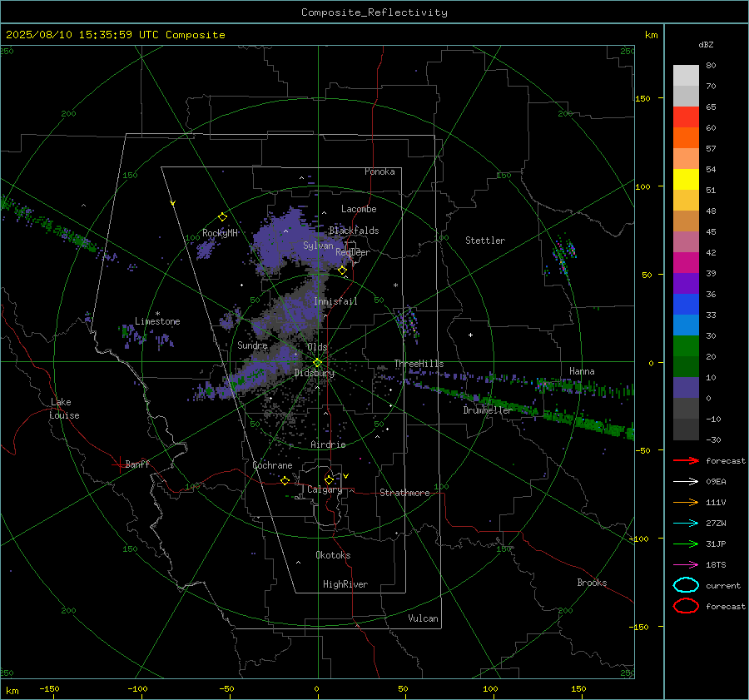The width and height of the screenshot is (749, 700).
Task: Click the red forecast ellipse icon
Action: point(686,606)
